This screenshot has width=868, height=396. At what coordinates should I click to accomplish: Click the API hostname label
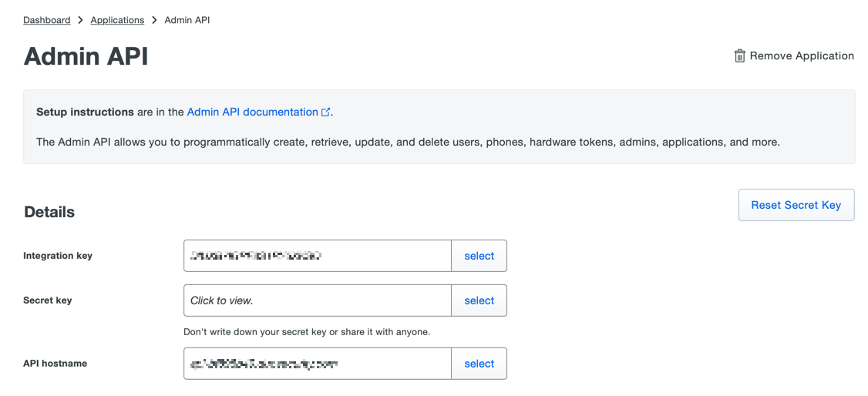pos(55,364)
